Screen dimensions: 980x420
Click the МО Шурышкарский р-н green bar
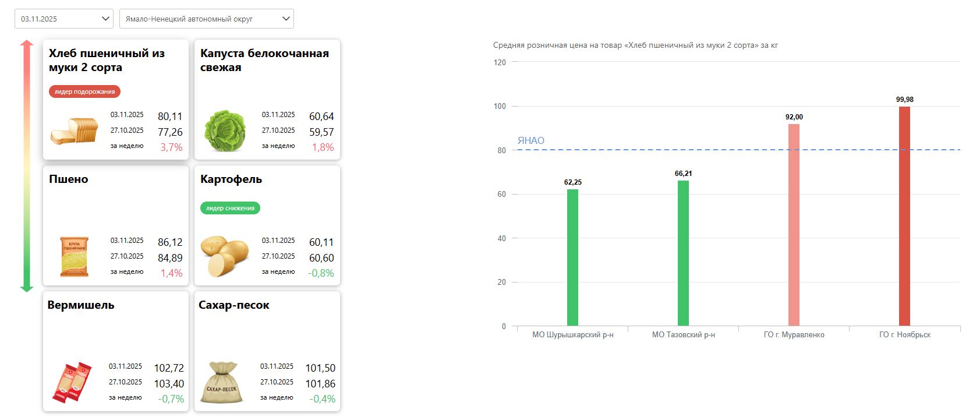(572, 257)
